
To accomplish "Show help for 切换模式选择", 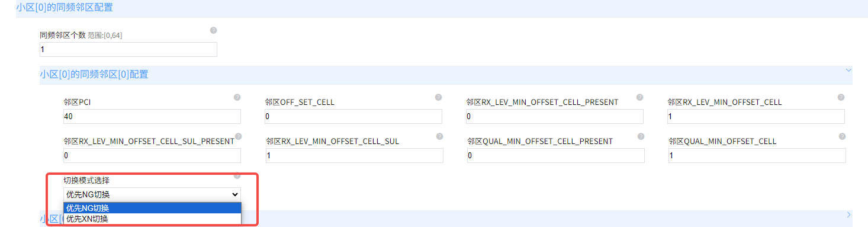I will [237, 175].
